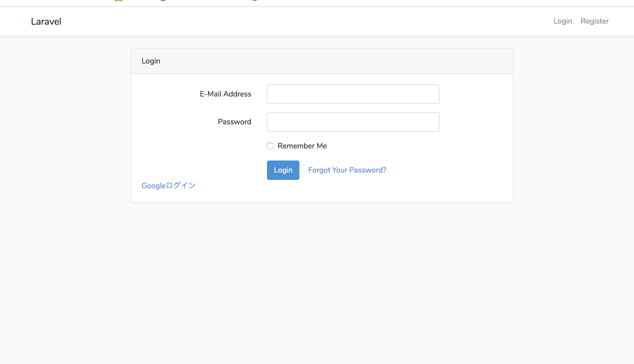
Task: Select Login in the top navigation bar
Action: [x=562, y=21]
